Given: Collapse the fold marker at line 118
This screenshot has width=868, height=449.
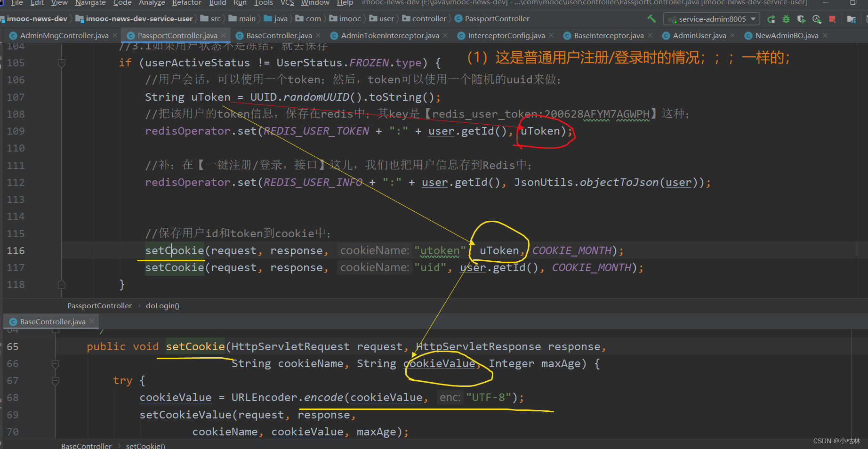Looking at the screenshot, I should 61,284.
